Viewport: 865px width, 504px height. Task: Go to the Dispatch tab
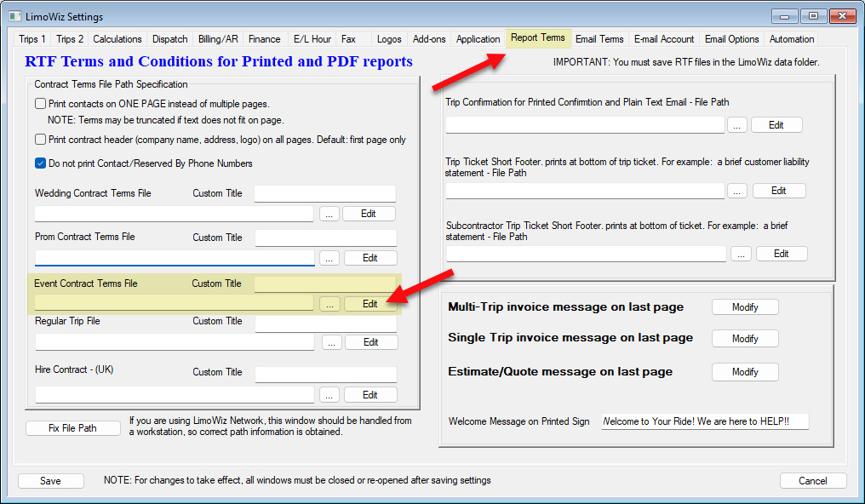[x=170, y=39]
